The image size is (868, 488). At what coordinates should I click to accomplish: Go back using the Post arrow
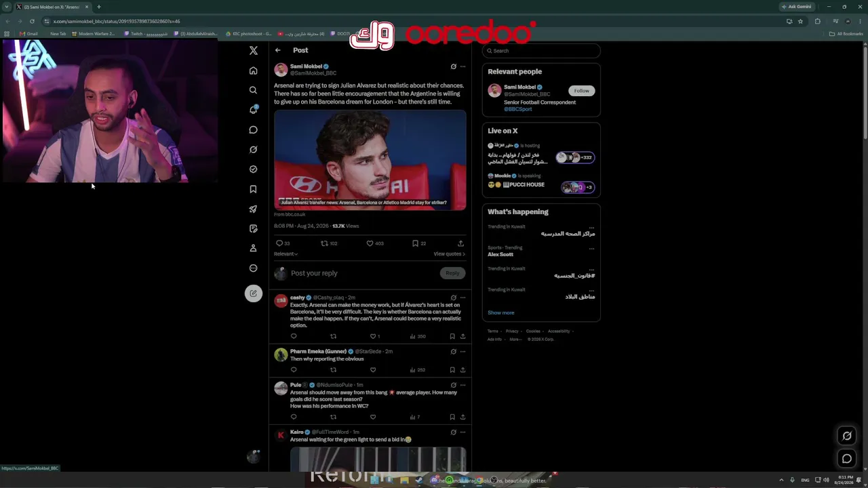(277, 50)
